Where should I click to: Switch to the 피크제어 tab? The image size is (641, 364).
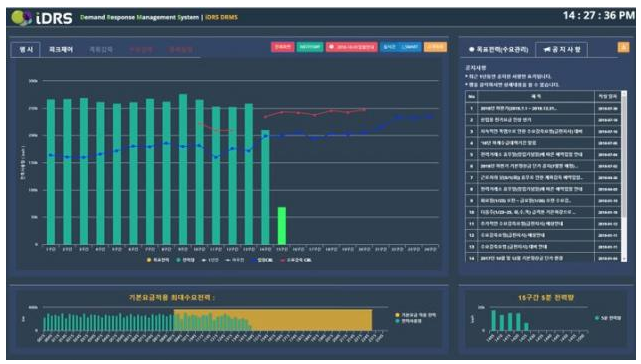tap(61, 49)
